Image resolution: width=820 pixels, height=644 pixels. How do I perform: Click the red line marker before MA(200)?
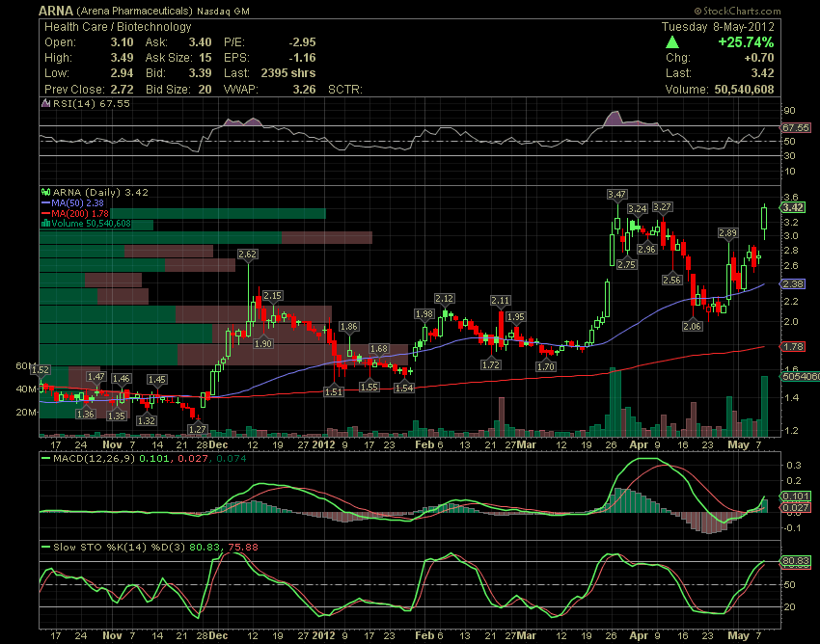[46, 213]
